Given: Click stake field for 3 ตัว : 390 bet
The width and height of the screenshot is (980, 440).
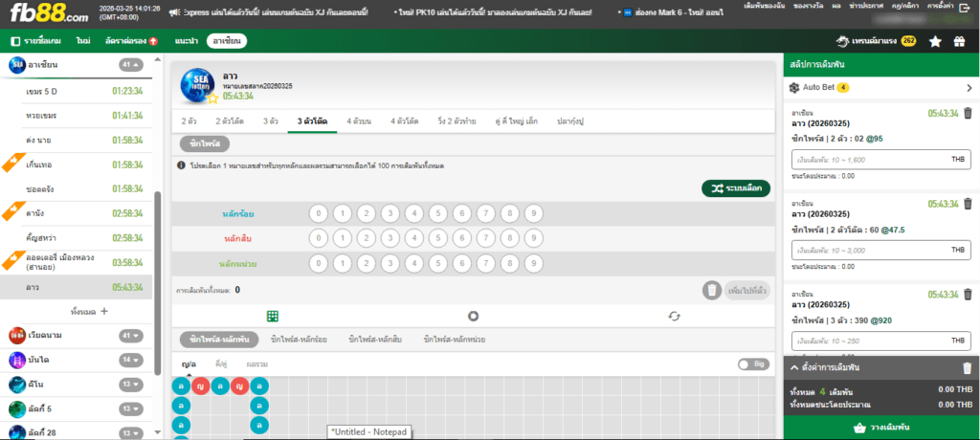Looking at the screenshot, I should tap(881, 341).
